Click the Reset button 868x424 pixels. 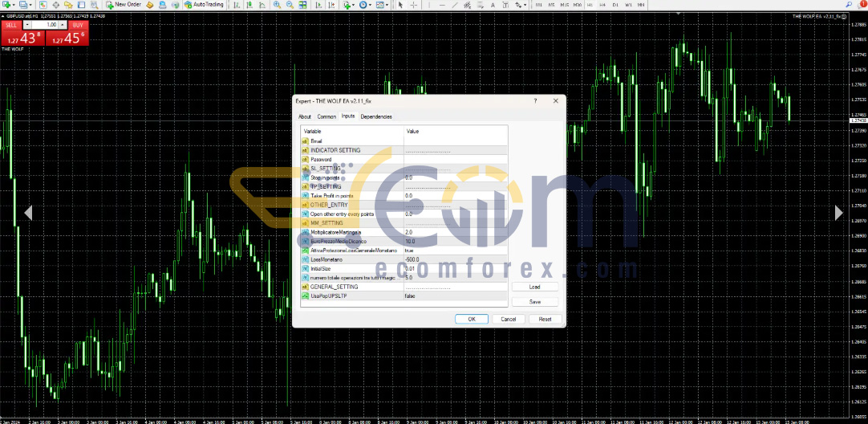click(x=546, y=320)
